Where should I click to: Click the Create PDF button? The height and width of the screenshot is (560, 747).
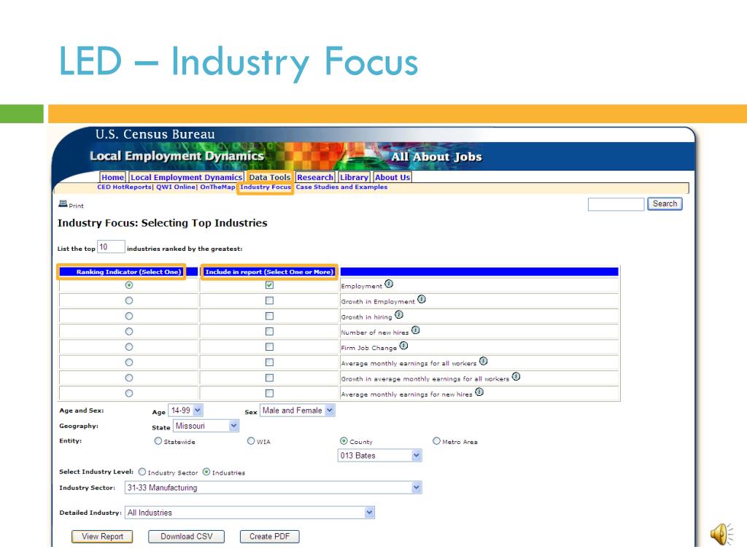point(270,536)
